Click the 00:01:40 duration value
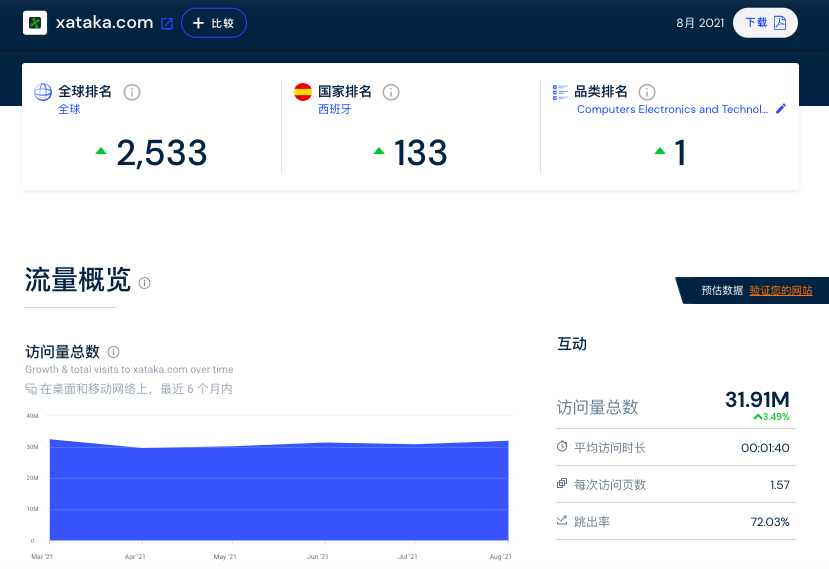Viewport: 829px width, 569px height. (765, 448)
